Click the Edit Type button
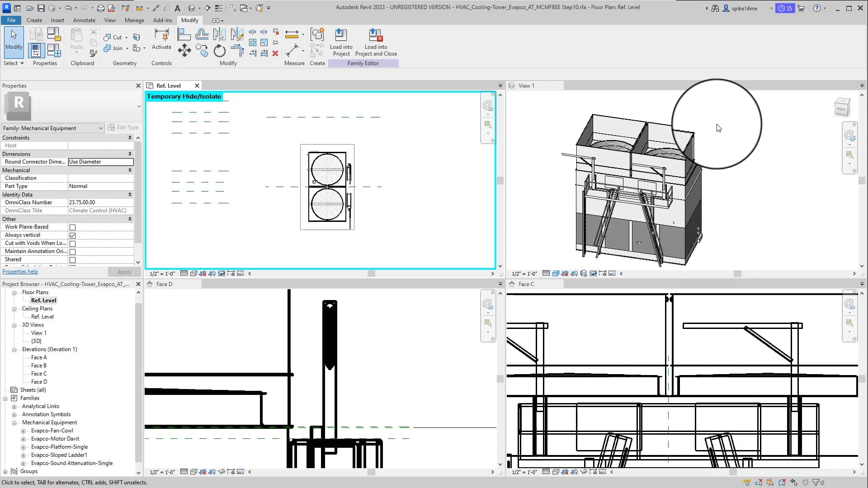Image resolution: width=868 pixels, height=488 pixels. tap(123, 128)
